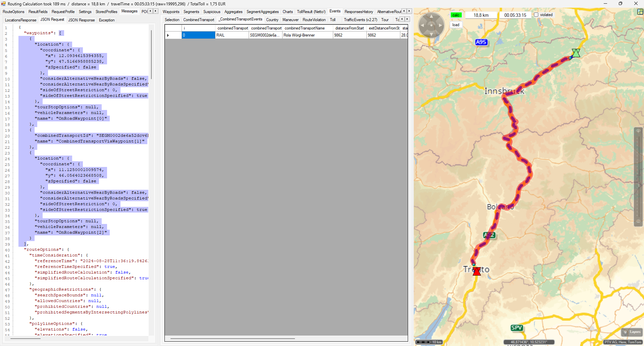Click the green start waypoint marker
Screen dimensions: 644x346
click(576, 53)
